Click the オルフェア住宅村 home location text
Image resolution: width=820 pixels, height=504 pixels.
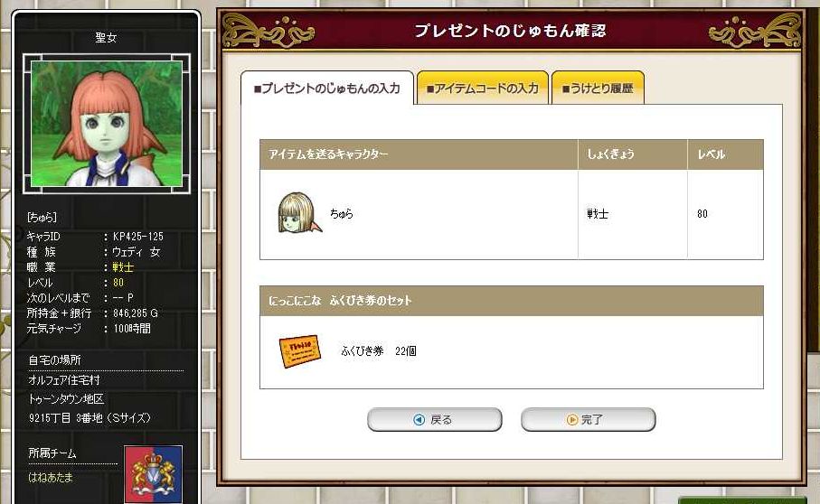tap(64, 379)
